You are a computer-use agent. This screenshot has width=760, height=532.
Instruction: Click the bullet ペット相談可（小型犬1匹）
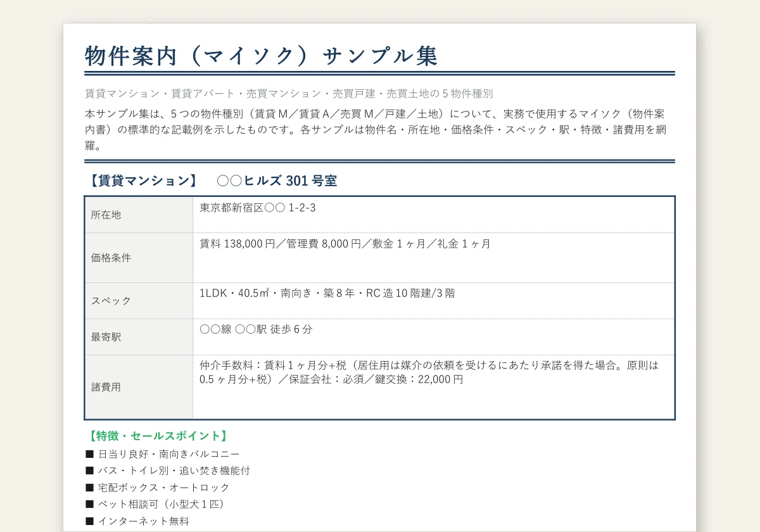[x=155, y=504]
